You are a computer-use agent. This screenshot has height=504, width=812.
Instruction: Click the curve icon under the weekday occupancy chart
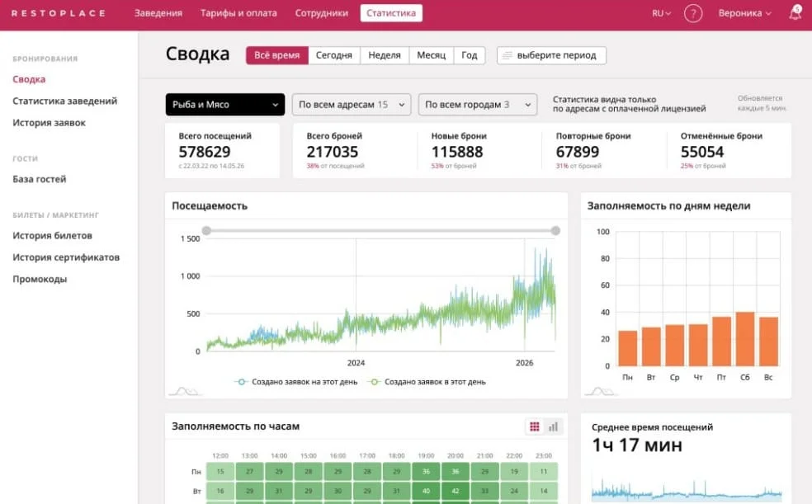(602, 391)
